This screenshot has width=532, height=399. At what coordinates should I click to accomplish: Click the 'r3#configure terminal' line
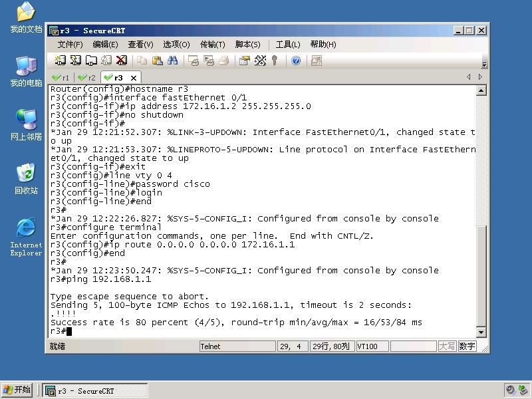(x=106, y=227)
